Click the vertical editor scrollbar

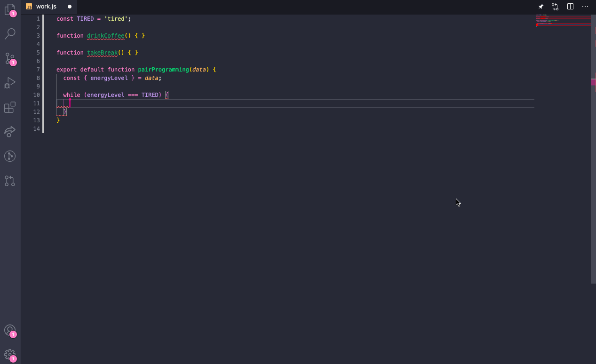click(593, 149)
